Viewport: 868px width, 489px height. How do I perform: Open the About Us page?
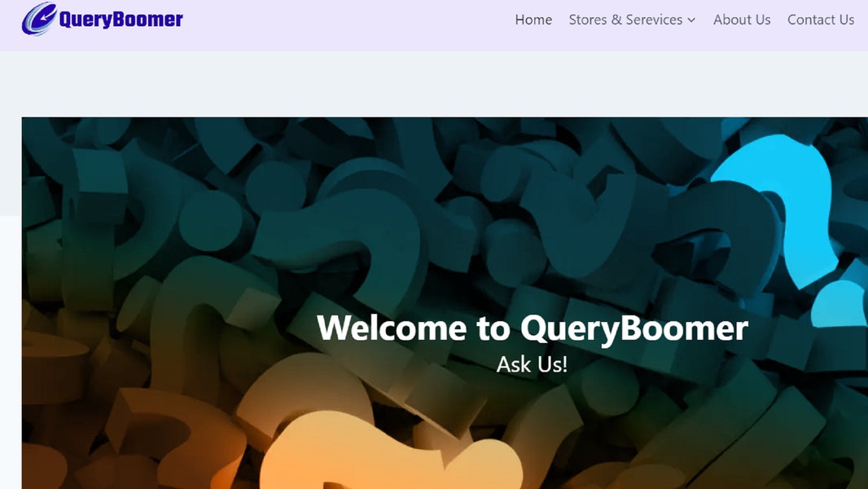tap(742, 20)
